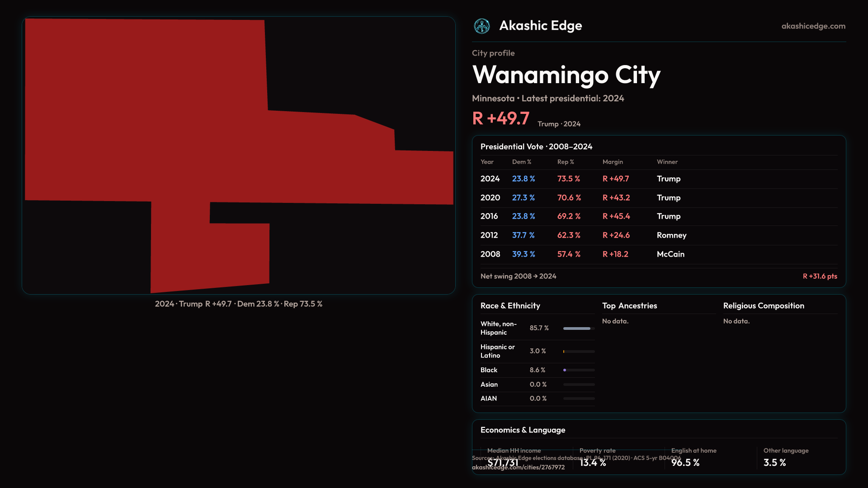Click the map caption below the map
The height and width of the screenshot is (488, 868).
(238, 304)
